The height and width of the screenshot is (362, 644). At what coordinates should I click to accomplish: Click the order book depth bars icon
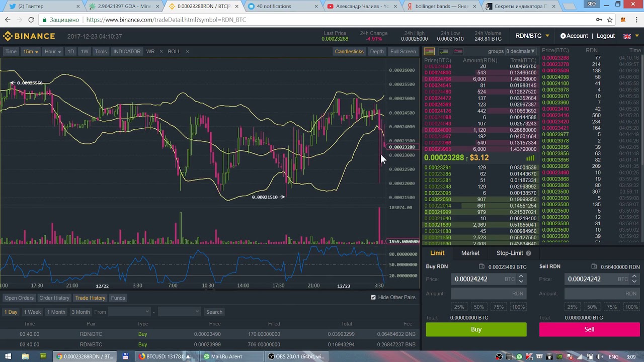530,158
